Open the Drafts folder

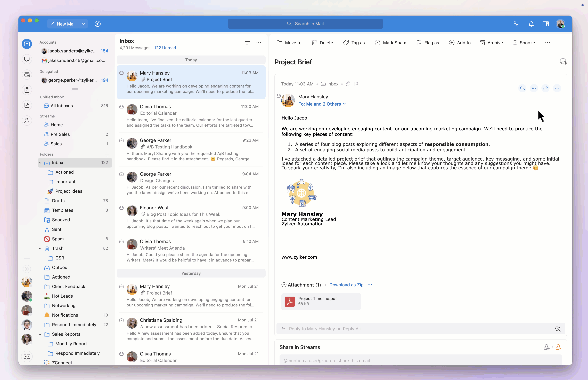click(x=58, y=201)
